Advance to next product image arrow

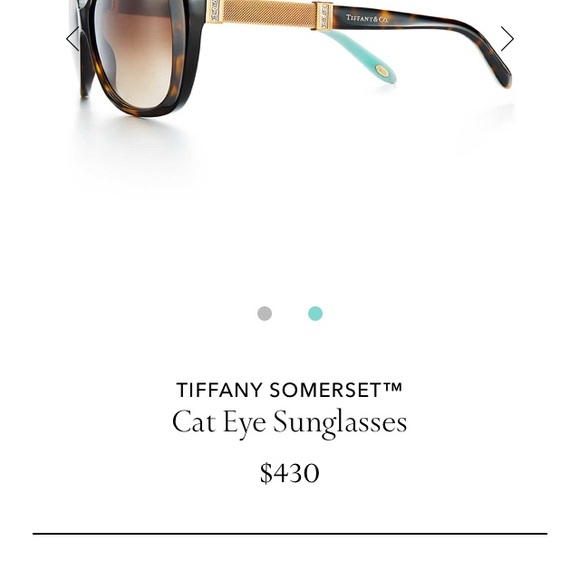pos(507,38)
